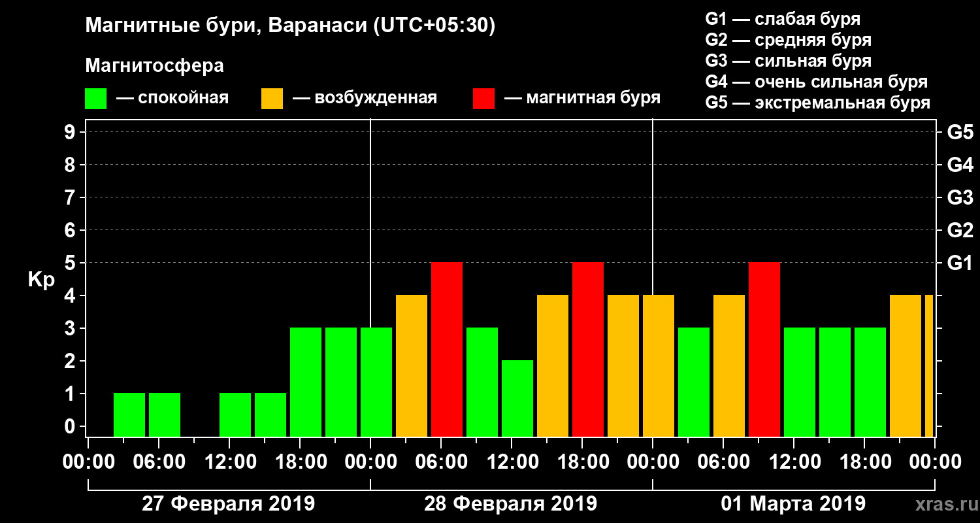Click the red storm bar on 01 March

tap(764, 349)
